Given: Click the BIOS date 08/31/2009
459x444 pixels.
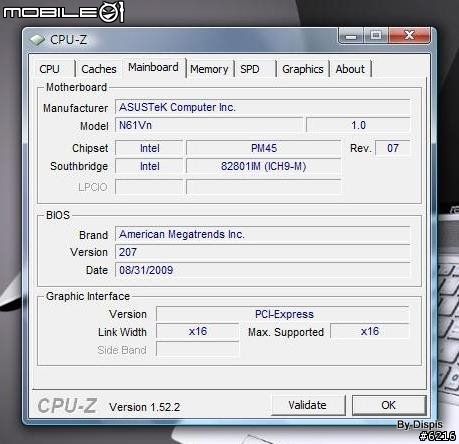Looking at the screenshot, I should tap(263, 270).
